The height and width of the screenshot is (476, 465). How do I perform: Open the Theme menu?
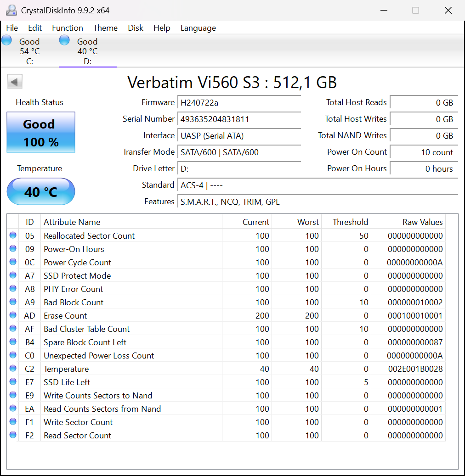tap(106, 28)
